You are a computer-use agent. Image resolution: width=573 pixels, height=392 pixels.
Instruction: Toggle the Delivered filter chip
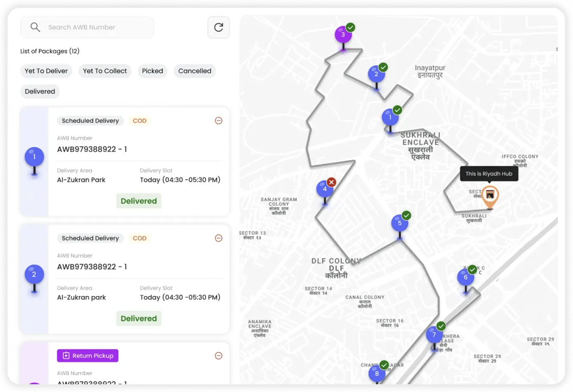coord(40,91)
